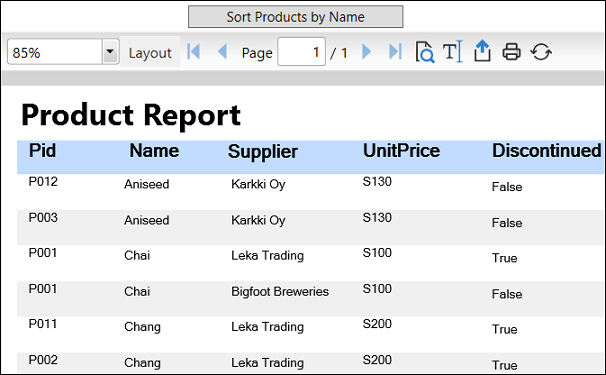Select the P002 product ID cell
The width and height of the screenshot is (606, 375).
pos(43,360)
